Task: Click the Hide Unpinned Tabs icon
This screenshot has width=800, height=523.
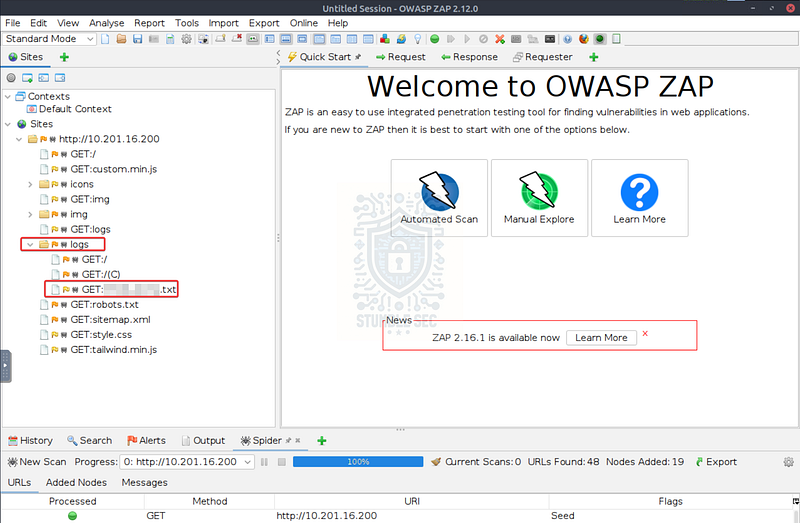Action: point(237,39)
